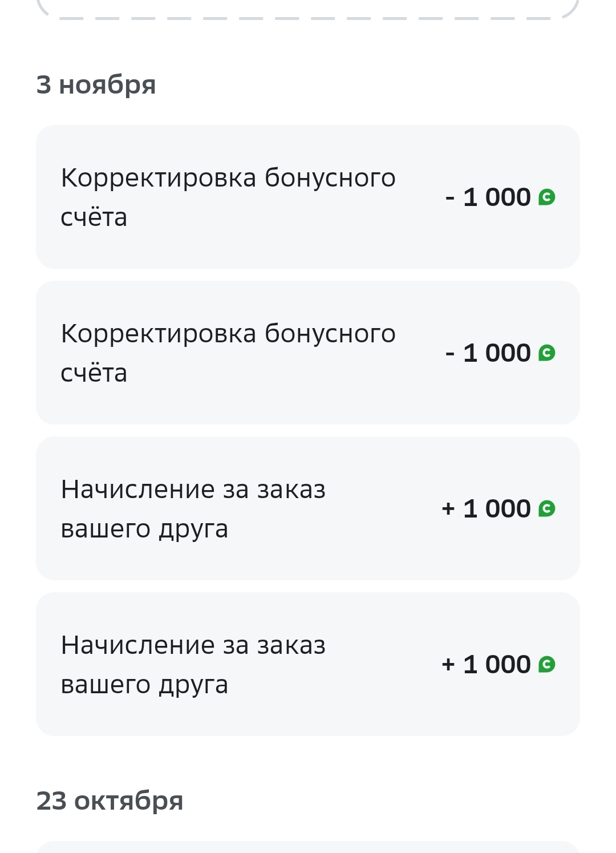
Task: Open first 'Начисление за заказ вашего друга' title
Action: (x=193, y=509)
